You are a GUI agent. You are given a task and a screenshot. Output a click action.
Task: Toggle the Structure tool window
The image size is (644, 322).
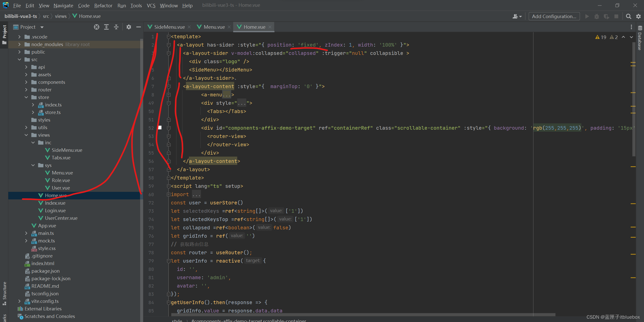coord(4,292)
